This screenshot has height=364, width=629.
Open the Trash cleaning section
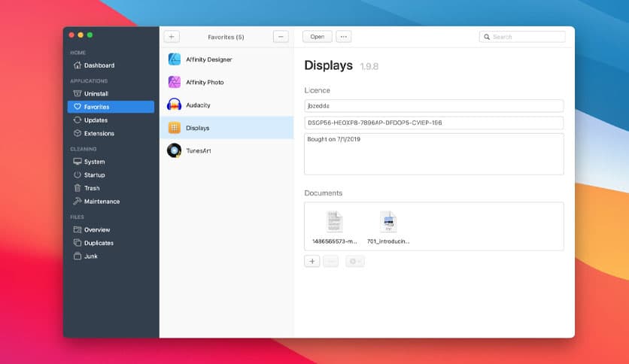click(91, 189)
